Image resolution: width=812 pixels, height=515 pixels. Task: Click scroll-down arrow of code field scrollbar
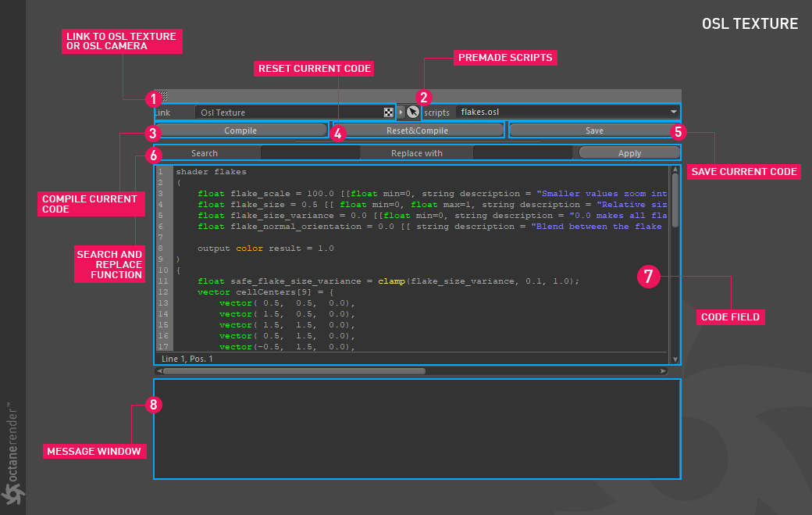675,359
